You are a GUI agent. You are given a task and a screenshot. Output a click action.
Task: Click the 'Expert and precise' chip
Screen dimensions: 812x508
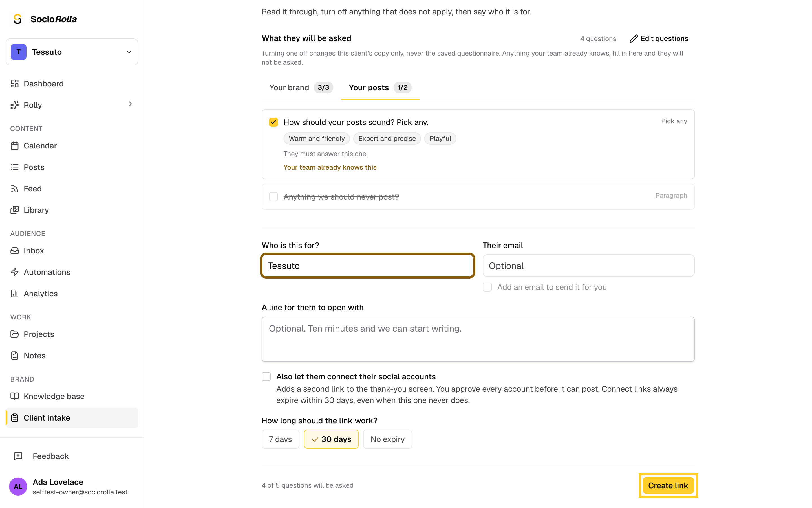click(387, 138)
